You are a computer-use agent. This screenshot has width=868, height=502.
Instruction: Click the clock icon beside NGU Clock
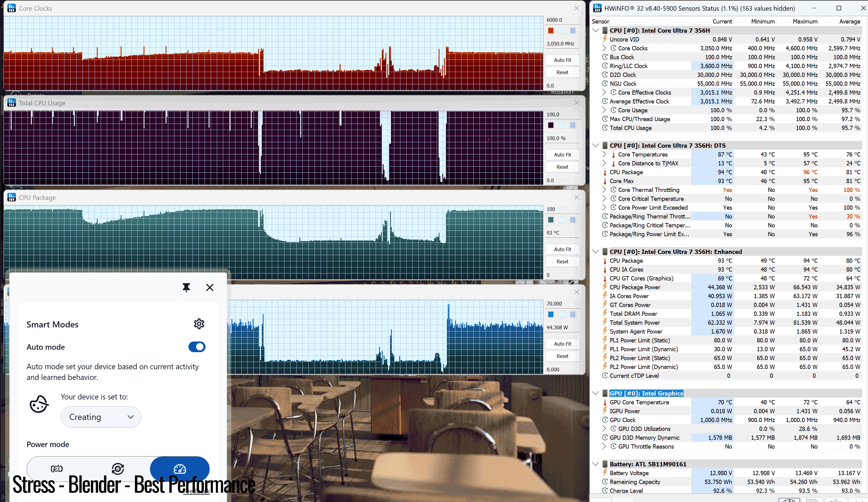click(605, 83)
